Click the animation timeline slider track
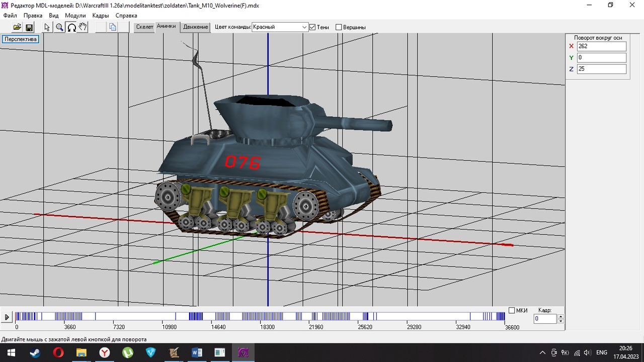This screenshot has width=644, height=362. click(260, 316)
